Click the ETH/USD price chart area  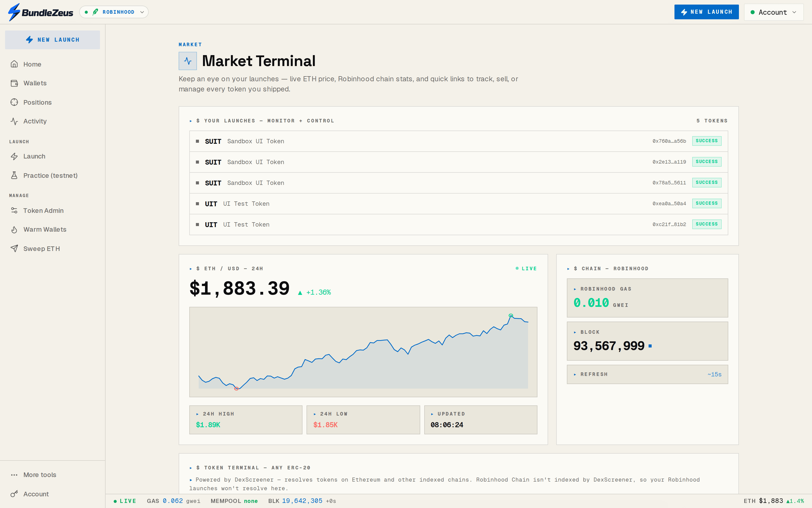(x=363, y=352)
